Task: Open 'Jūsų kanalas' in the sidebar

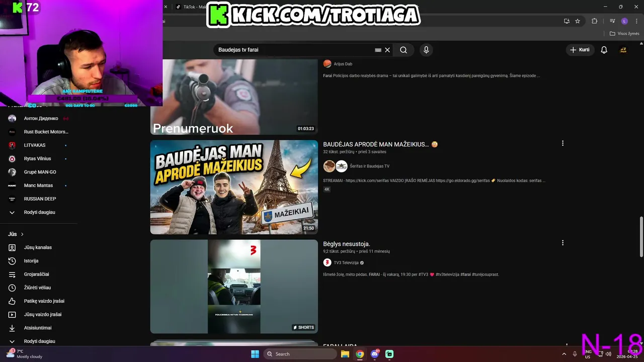Action: click(38, 247)
